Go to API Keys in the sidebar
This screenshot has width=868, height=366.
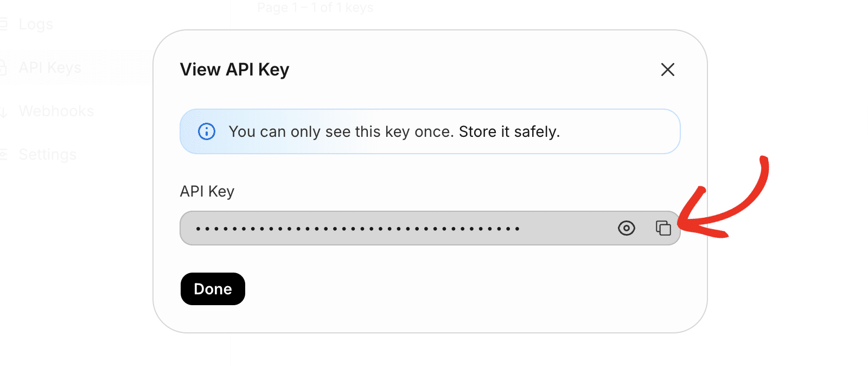tap(50, 68)
